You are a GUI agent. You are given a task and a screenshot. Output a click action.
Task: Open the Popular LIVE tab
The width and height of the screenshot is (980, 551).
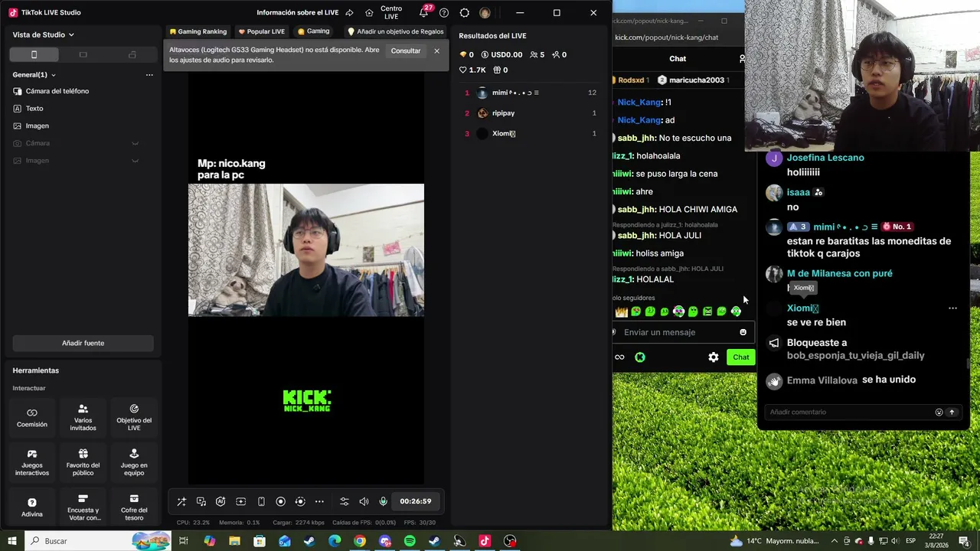click(261, 31)
